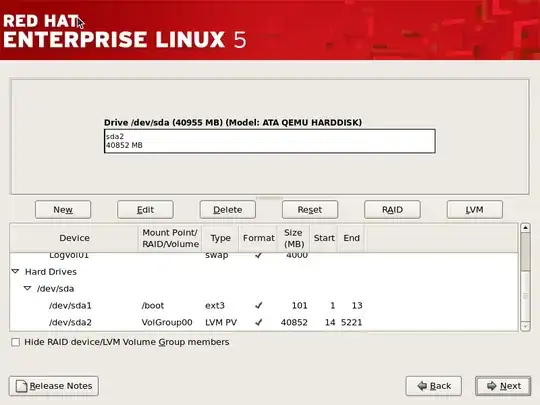Click the LVM PV type cell

pos(221,323)
